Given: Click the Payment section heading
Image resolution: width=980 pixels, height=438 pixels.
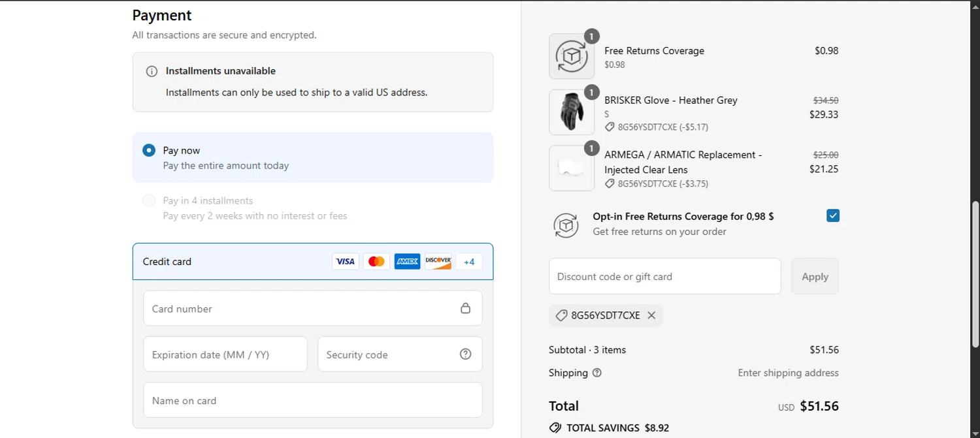Looking at the screenshot, I should pyautogui.click(x=162, y=15).
